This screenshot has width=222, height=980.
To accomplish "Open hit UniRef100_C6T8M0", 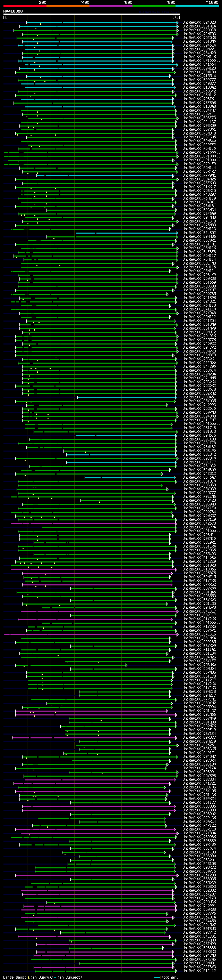I will point(199,41).
